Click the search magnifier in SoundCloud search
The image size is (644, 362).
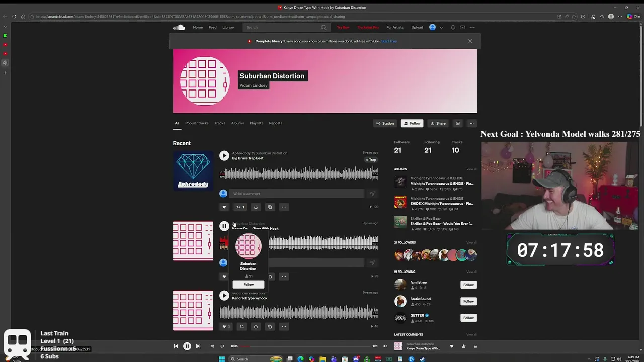point(324,27)
